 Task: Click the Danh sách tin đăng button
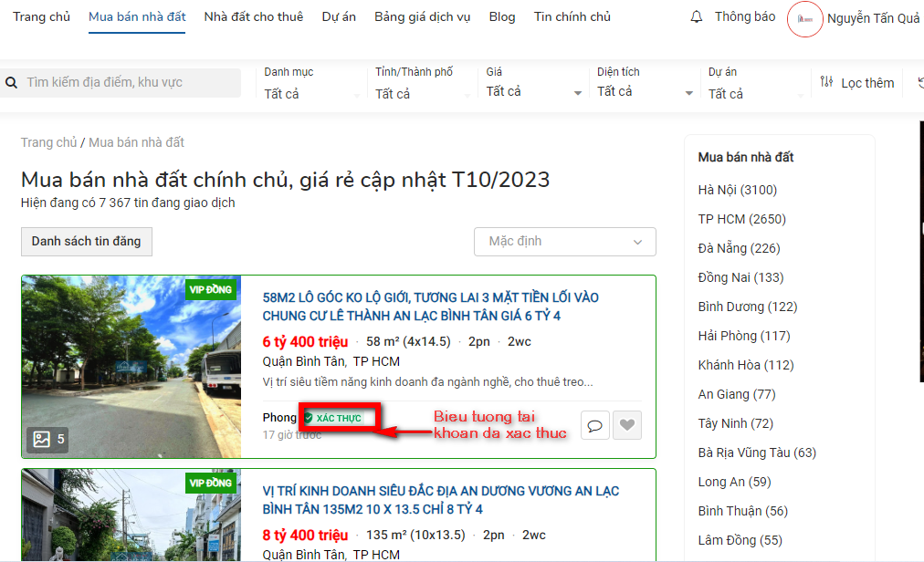(x=87, y=242)
